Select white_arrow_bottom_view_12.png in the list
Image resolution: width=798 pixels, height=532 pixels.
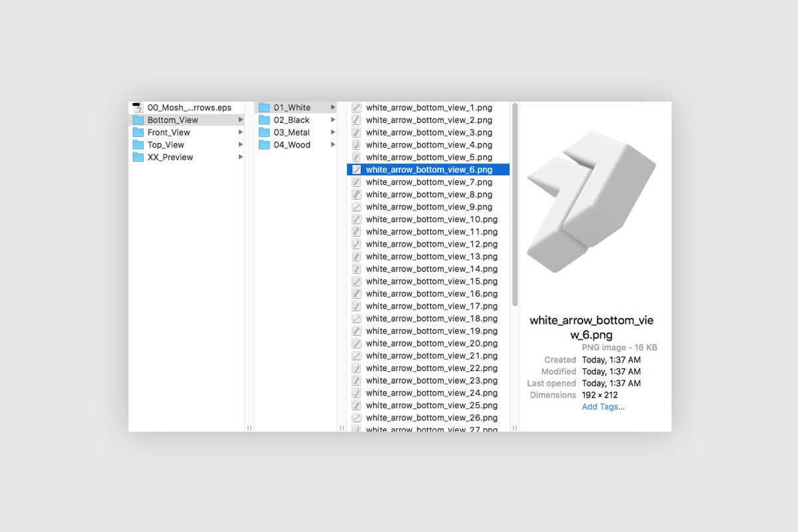432,244
